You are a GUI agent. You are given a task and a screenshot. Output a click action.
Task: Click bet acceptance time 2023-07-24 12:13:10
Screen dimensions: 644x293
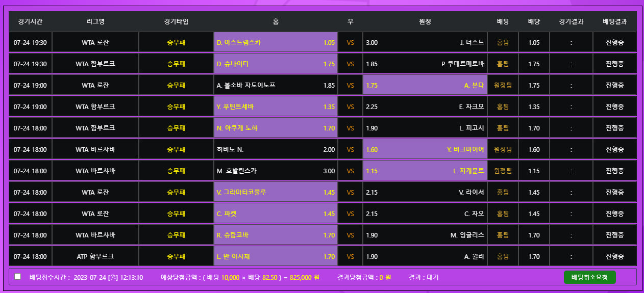pos(108,278)
